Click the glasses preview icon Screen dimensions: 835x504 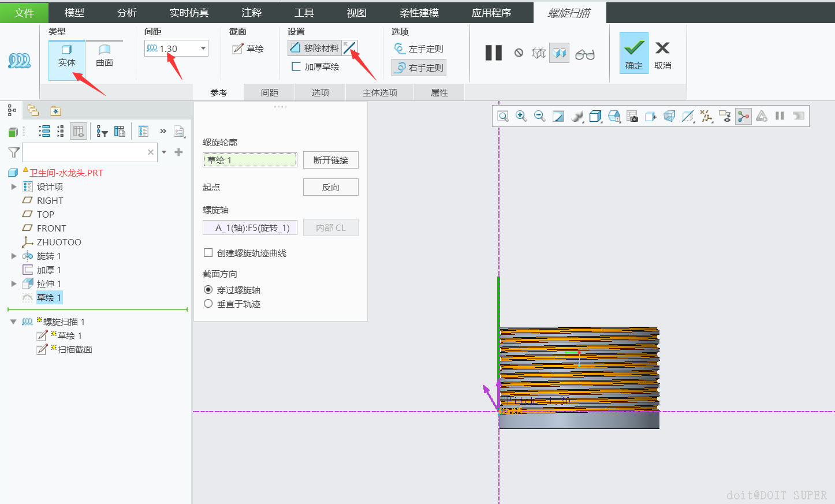[x=585, y=54]
